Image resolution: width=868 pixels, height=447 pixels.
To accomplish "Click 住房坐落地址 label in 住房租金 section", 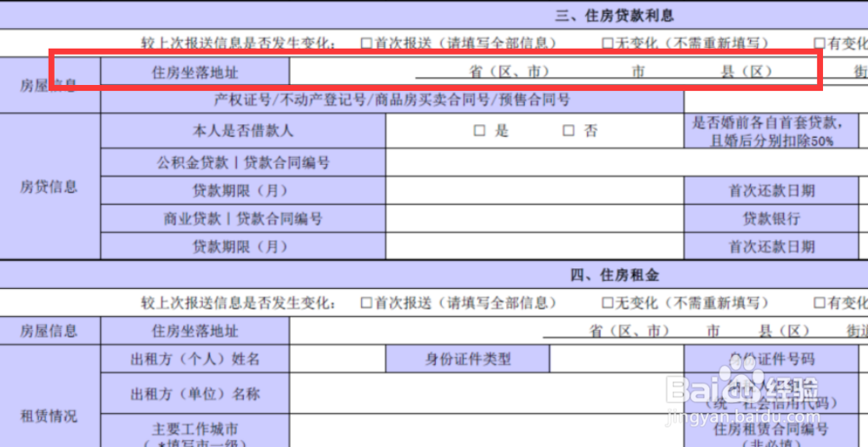I will click(x=194, y=332).
